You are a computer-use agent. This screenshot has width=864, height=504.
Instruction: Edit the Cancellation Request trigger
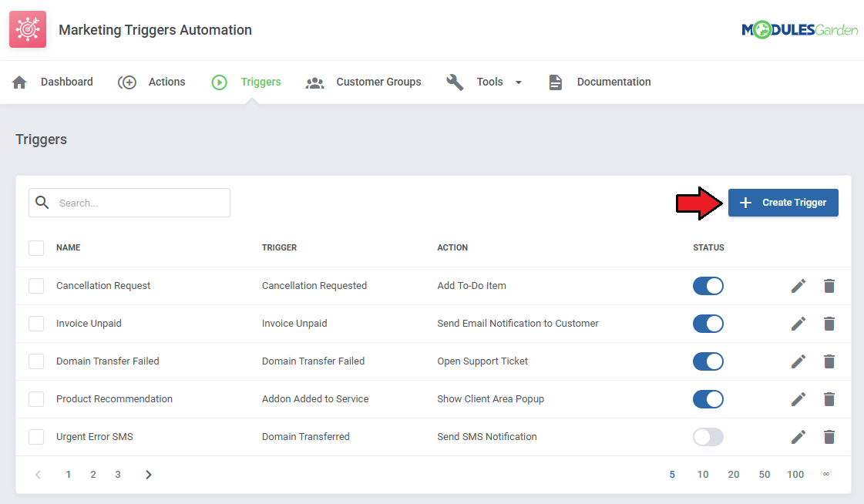(x=798, y=286)
